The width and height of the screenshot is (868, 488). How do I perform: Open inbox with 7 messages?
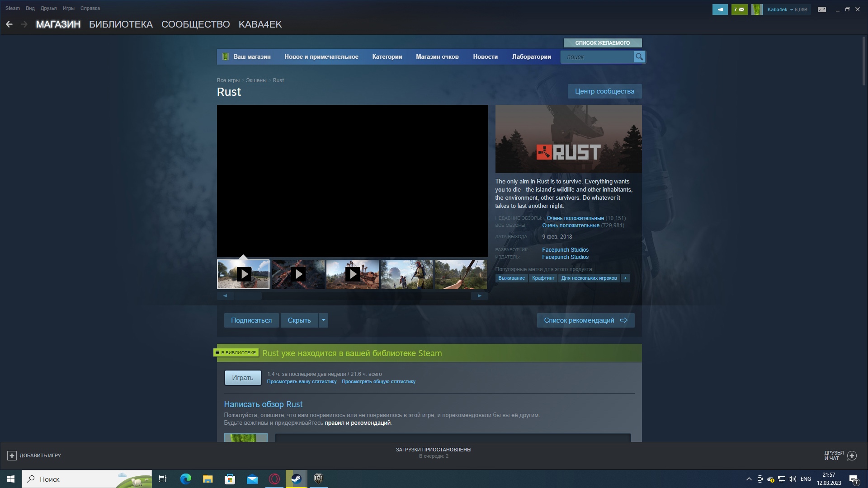coord(739,9)
